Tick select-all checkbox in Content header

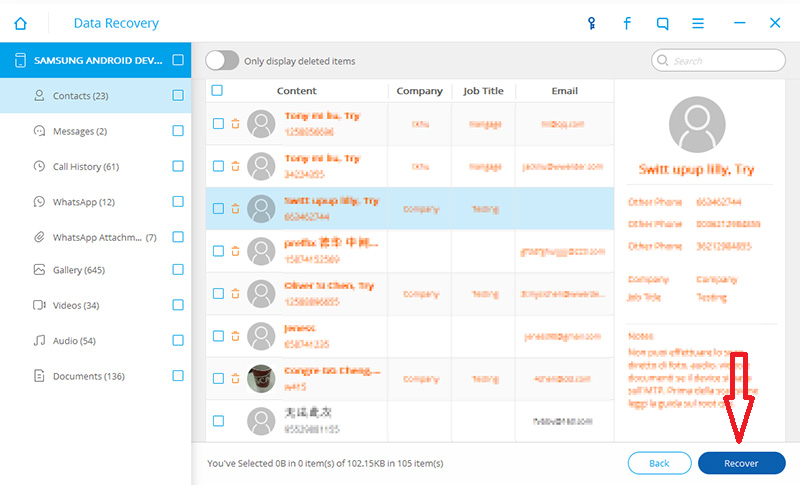click(217, 90)
